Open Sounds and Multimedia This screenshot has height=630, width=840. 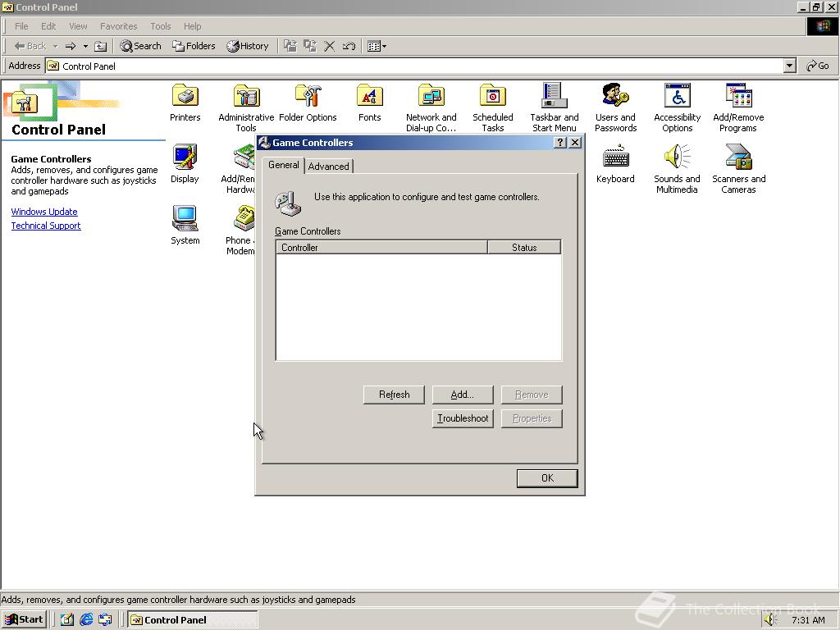click(676, 158)
